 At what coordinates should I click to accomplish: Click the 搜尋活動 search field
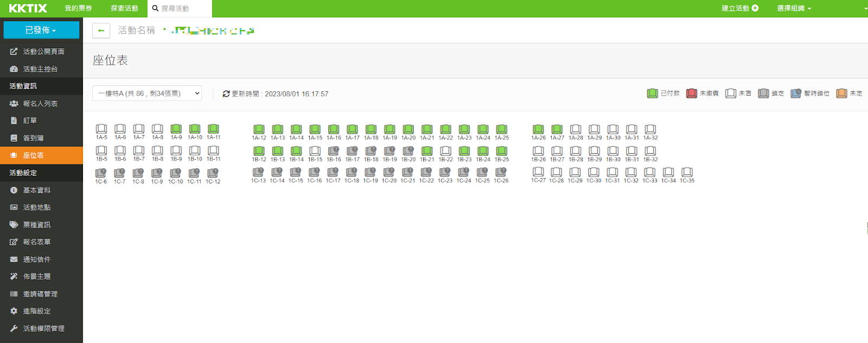[x=180, y=8]
